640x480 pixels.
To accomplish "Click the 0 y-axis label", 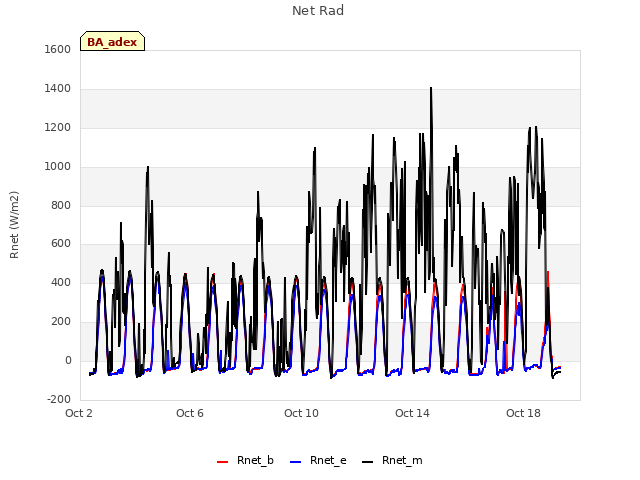I will [68, 360].
